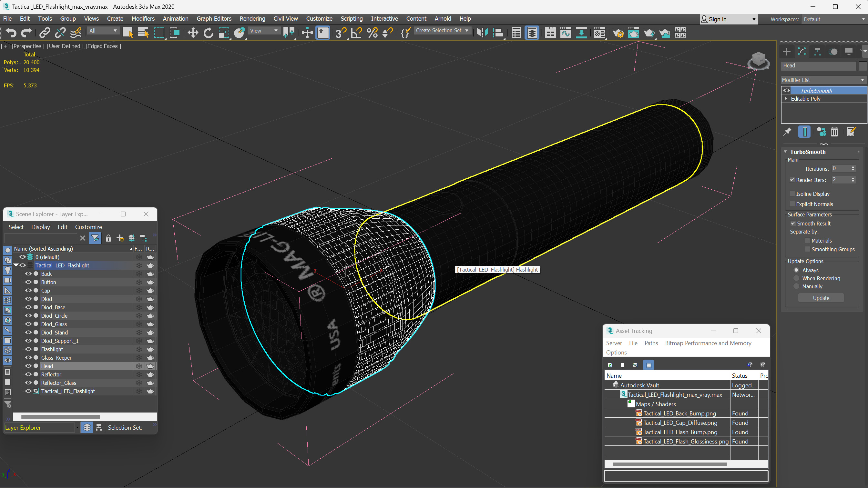Check Separate by Materials option
The image size is (868, 488).
pyautogui.click(x=807, y=241)
